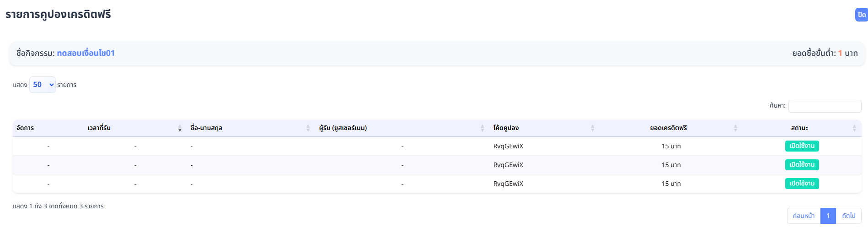
Task: Click coupon code RvqGEwiX in third row
Action: pyautogui.click(x=508, y=184)
